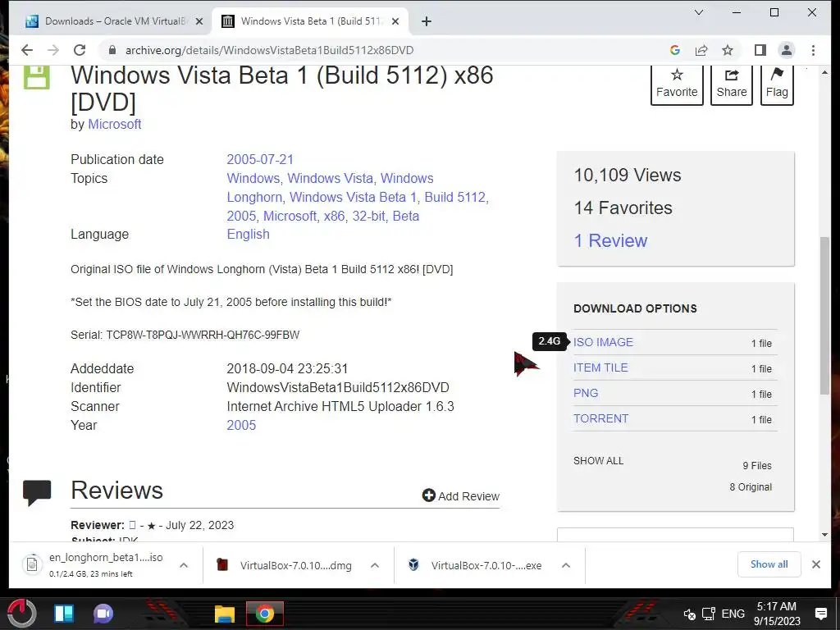840x630 pixels.
Task: Open Chrome's three-dot menu
Action: [813, 50]
